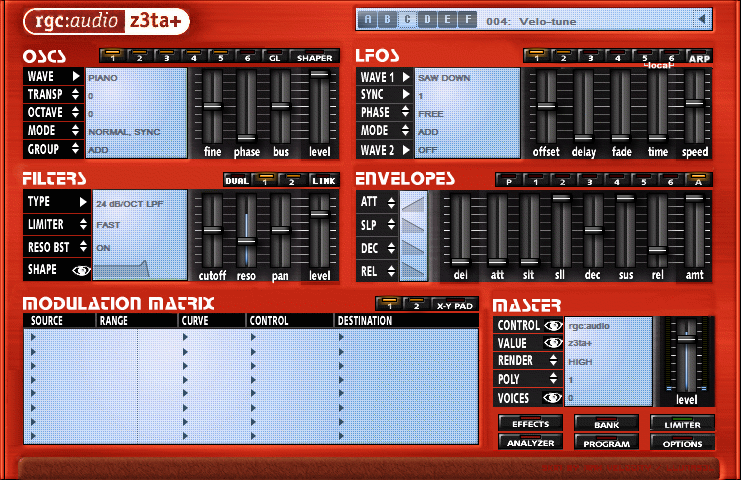741x480 pixels.
Task: Select bank F button
Action: pos(467,19)
